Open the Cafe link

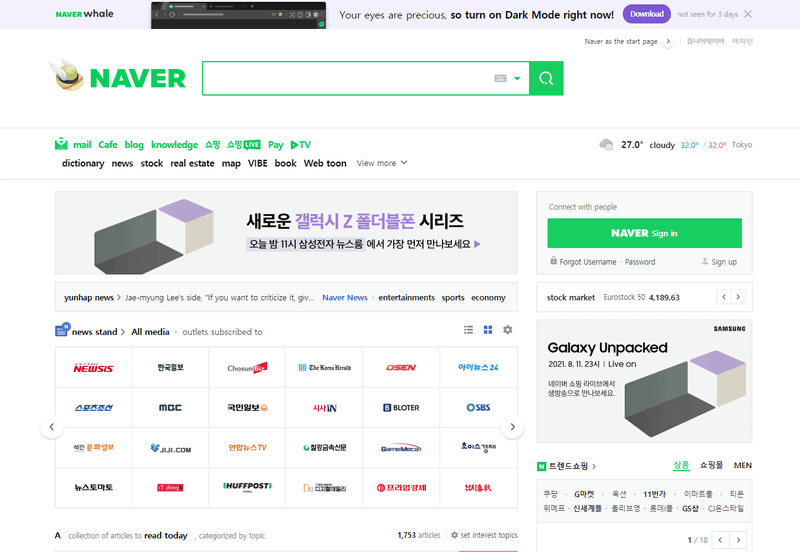point(108,144)
